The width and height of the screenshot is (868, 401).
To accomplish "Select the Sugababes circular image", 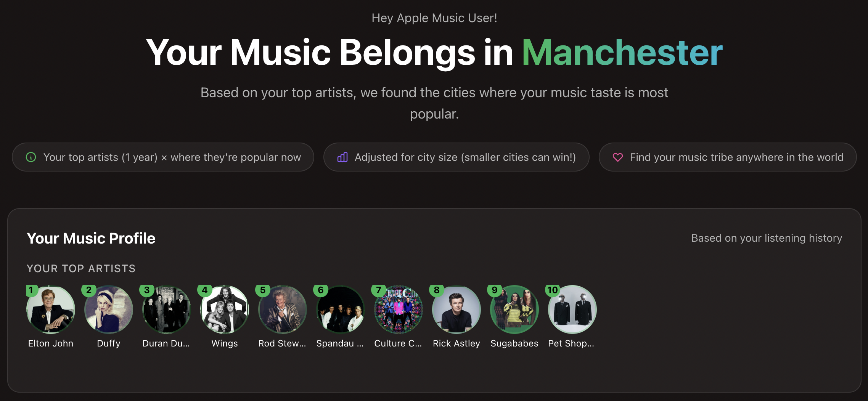I will pyautogui.click(x=514, y=310).
